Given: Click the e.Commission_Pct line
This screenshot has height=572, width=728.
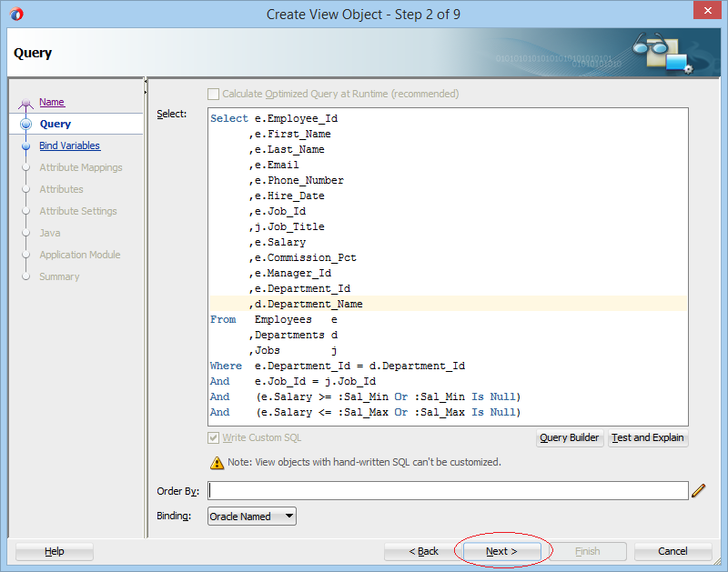Looking at the screenshot, I should pos(302,257).
